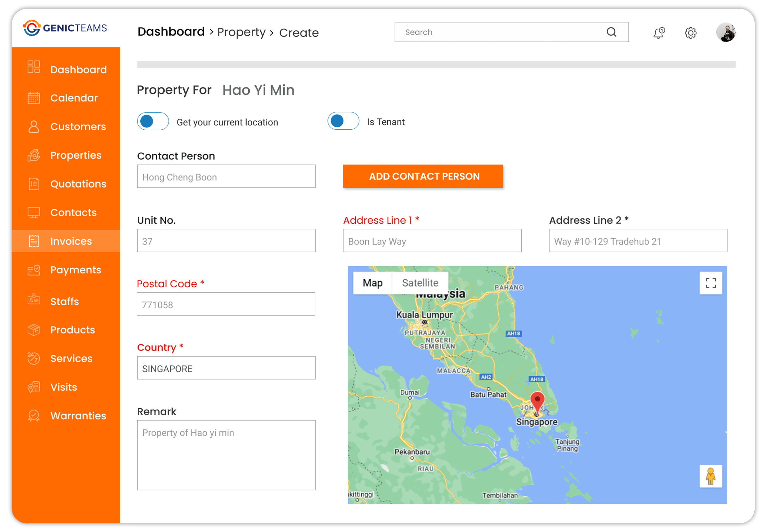
Task: Click the Country field
Action: point(226,368)
